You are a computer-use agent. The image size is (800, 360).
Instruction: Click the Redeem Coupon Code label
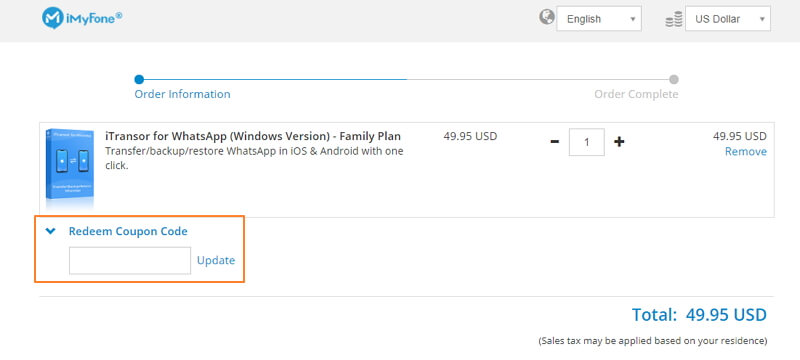click(x=128, y=231)
